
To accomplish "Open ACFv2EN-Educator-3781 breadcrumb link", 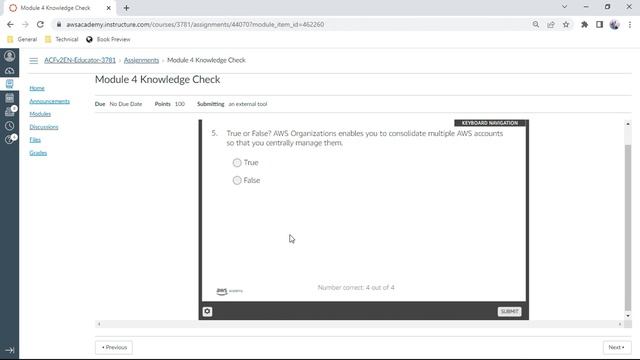I will (80, 60).
